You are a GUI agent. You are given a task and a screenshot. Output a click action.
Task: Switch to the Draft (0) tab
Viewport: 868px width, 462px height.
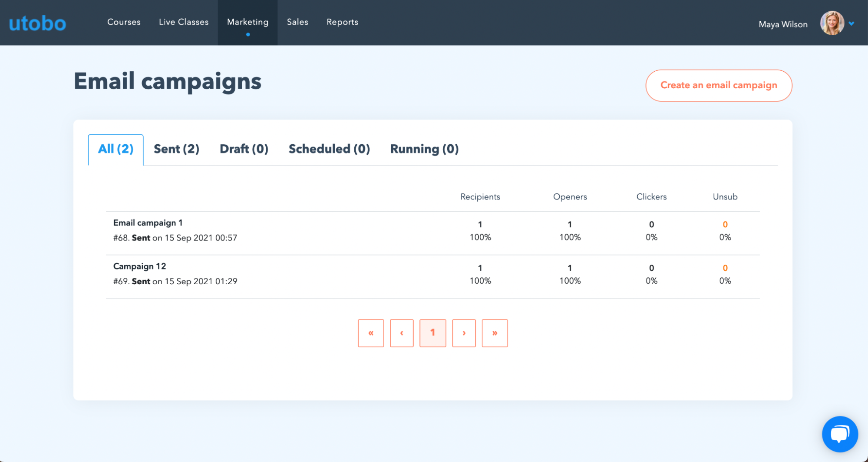(x=244, y=149)
